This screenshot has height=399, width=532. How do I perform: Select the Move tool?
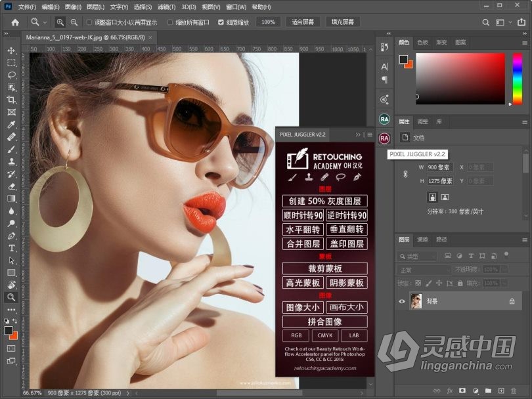coord(11,51)
